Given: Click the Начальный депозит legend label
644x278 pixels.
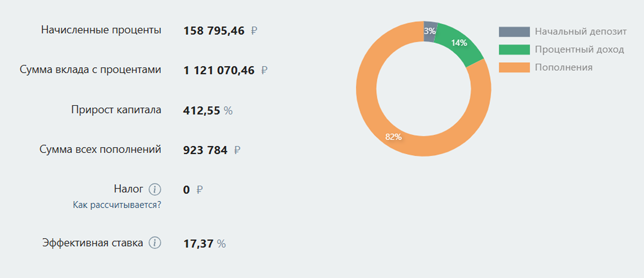Looking at the screenshot, I should 581,31.
